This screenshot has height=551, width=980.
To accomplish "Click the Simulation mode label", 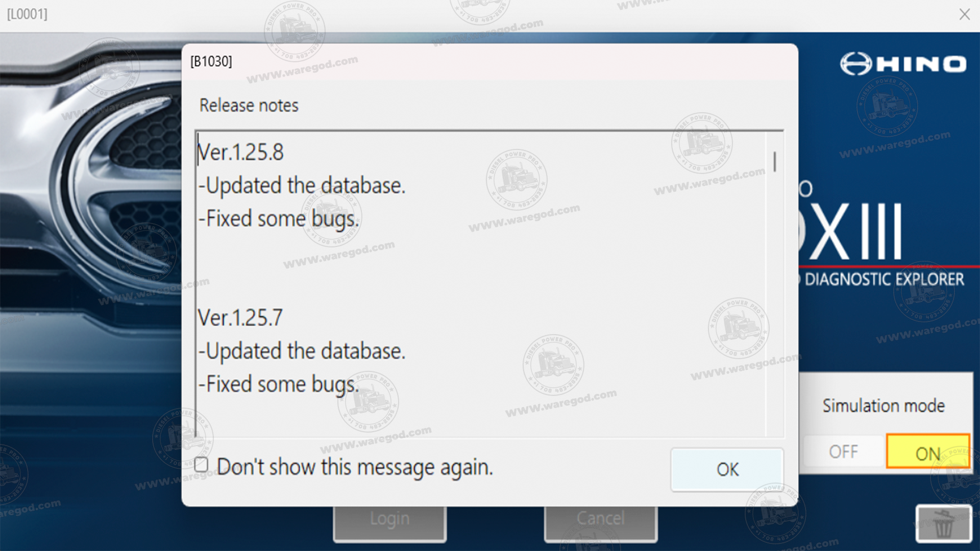I will point(884,406).
